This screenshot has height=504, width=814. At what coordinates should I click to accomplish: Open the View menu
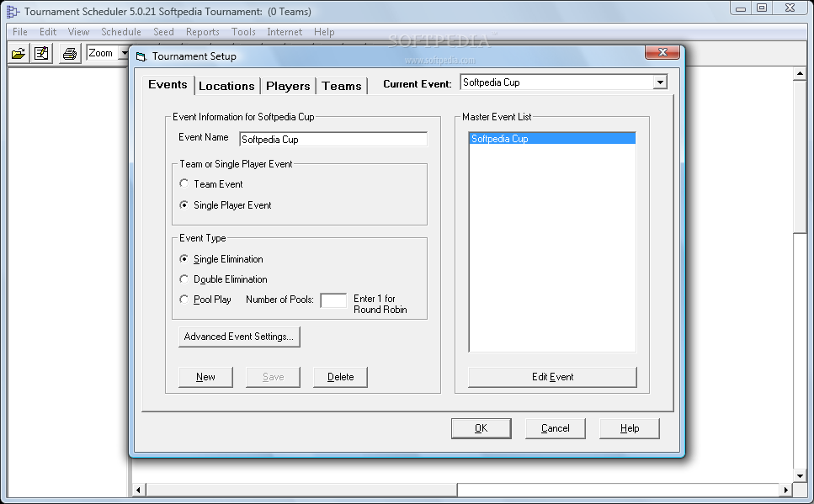pos(78,32)
